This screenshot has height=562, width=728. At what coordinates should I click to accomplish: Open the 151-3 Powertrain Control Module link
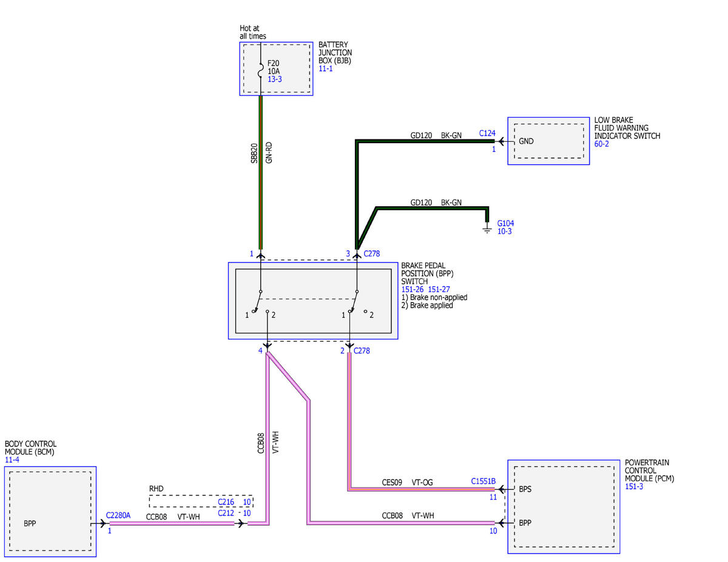coord(634,486)
